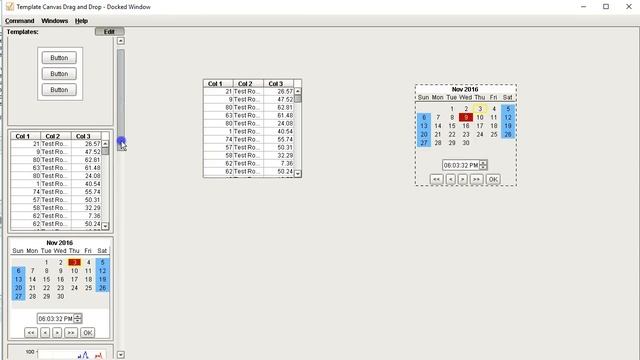Screen dimensions: 640x360
Task: Select day 16 in canvas calendar
Action: pos(466,126)
